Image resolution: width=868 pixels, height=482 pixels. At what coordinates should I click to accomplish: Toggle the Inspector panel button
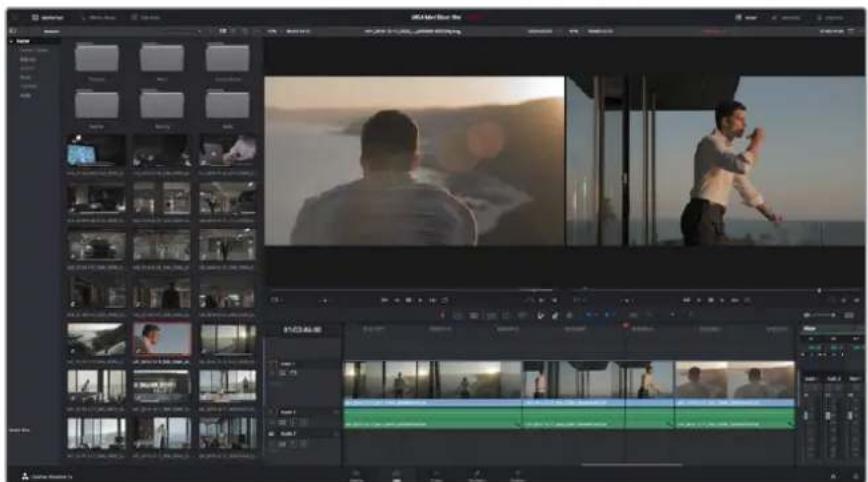830,18
